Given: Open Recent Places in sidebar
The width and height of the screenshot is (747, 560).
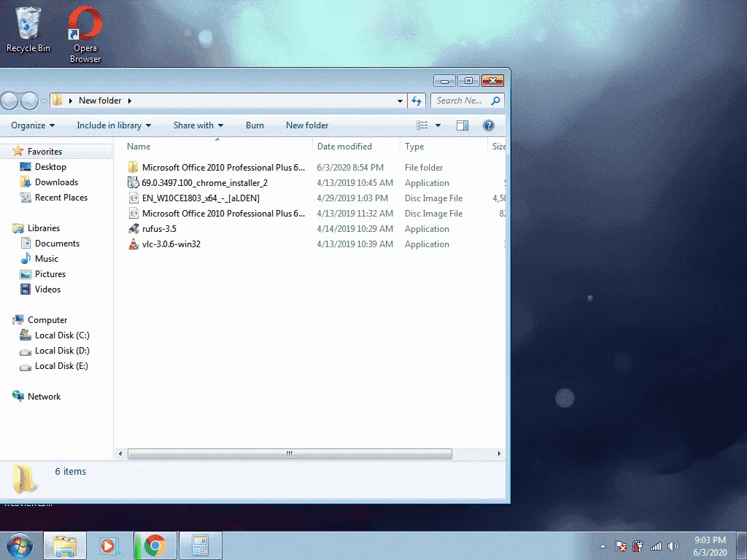Looking at the screenshot, I should point(61,197).
